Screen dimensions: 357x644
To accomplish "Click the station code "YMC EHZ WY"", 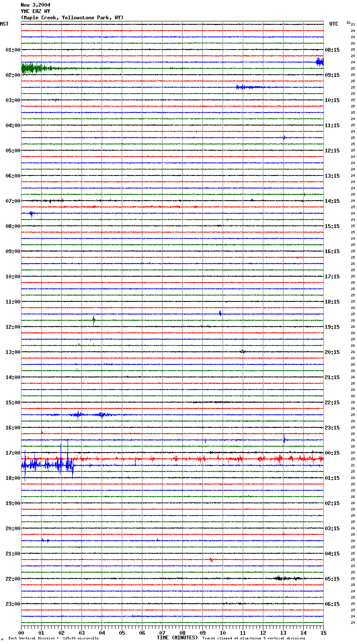I will (35, 11).
